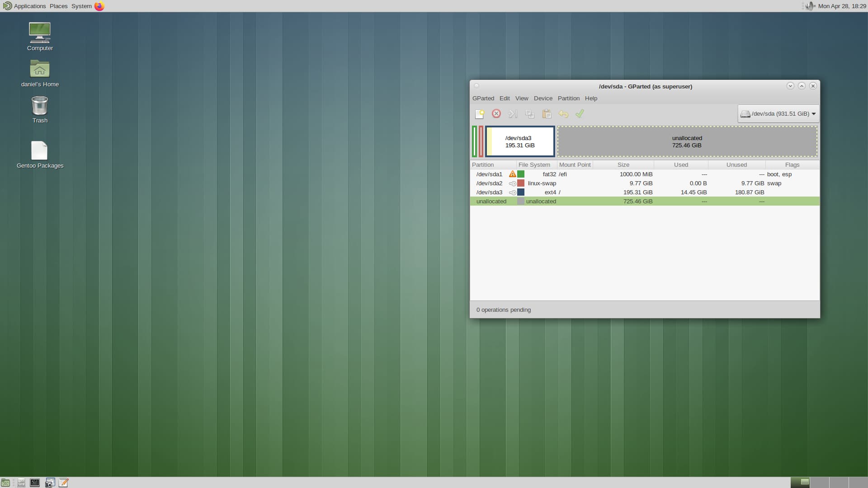Click the 180.87 GiB unused value
Screen dimensions: 868x488
(749, 192)
